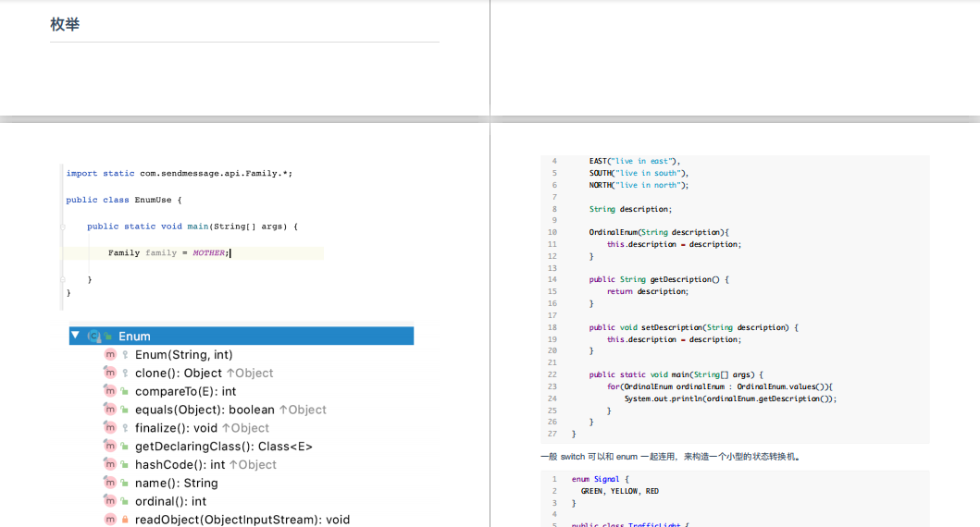
Task: Click the NORTH("live in north") code line
Action: [639, 185]
